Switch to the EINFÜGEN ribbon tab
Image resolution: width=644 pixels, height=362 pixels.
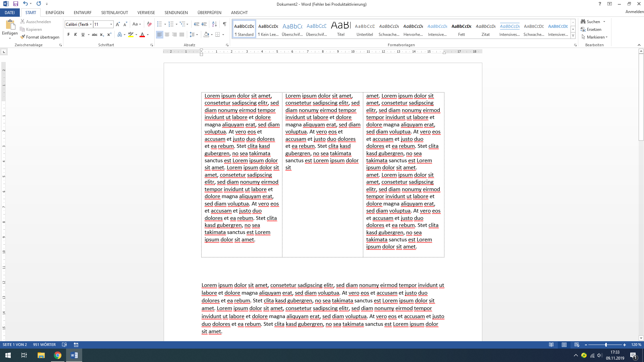tap(55, 12)
